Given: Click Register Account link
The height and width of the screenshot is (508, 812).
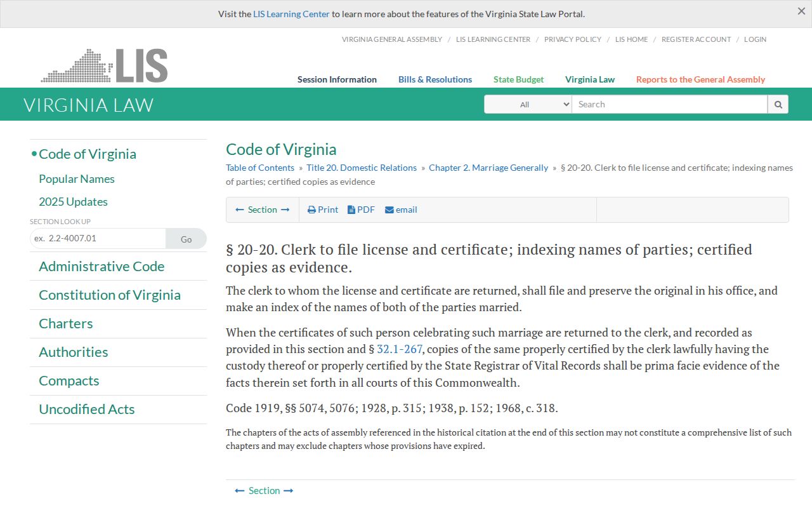Looking at the screenshot, I should pos(696,39).
